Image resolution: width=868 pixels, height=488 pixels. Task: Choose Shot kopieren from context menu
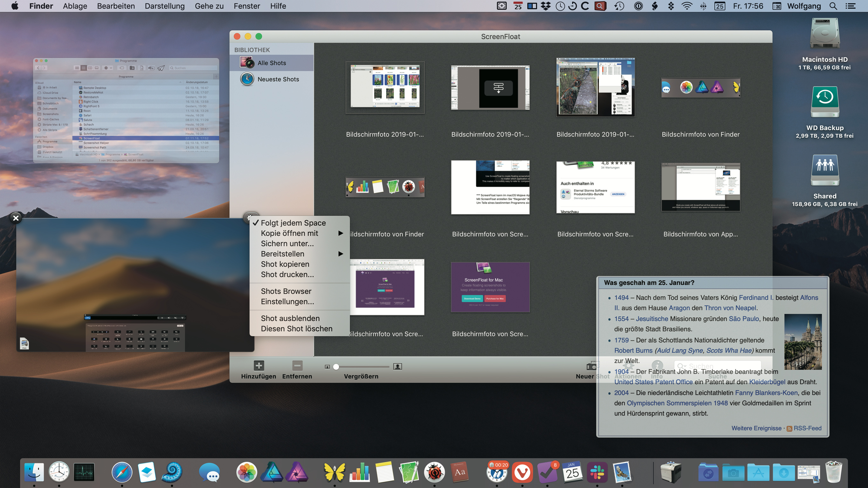click(x=285, y=264)
